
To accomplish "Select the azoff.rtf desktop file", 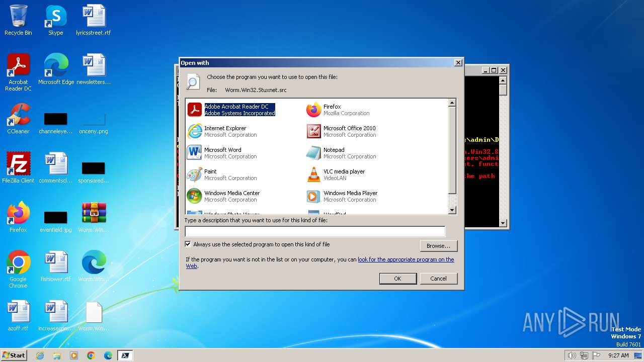I will (18, 316).
